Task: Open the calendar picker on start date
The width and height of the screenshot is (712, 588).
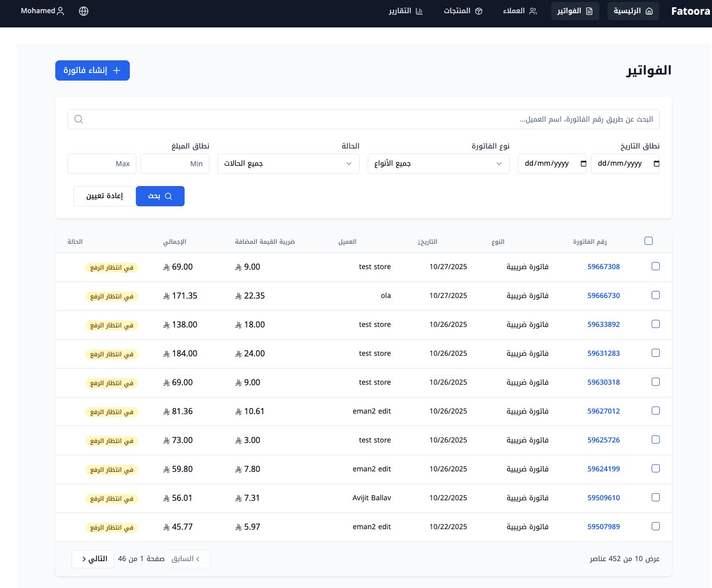Action: [x=656, y=164]
